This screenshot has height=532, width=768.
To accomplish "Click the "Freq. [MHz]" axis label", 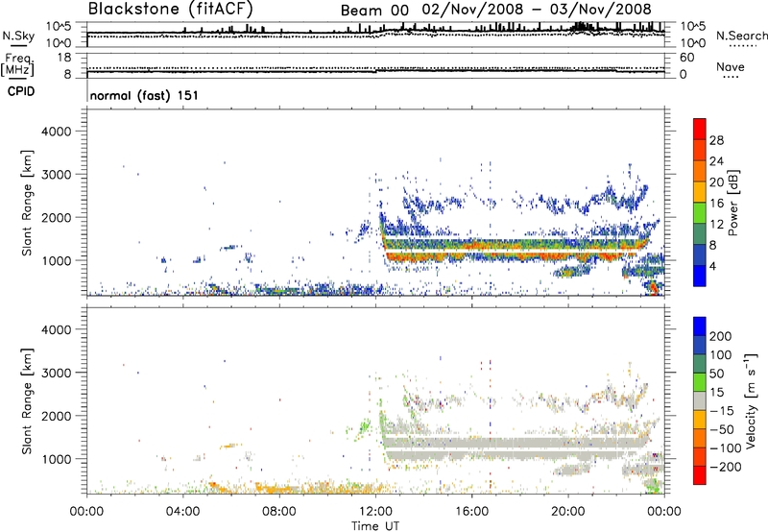I will (18, 64).
